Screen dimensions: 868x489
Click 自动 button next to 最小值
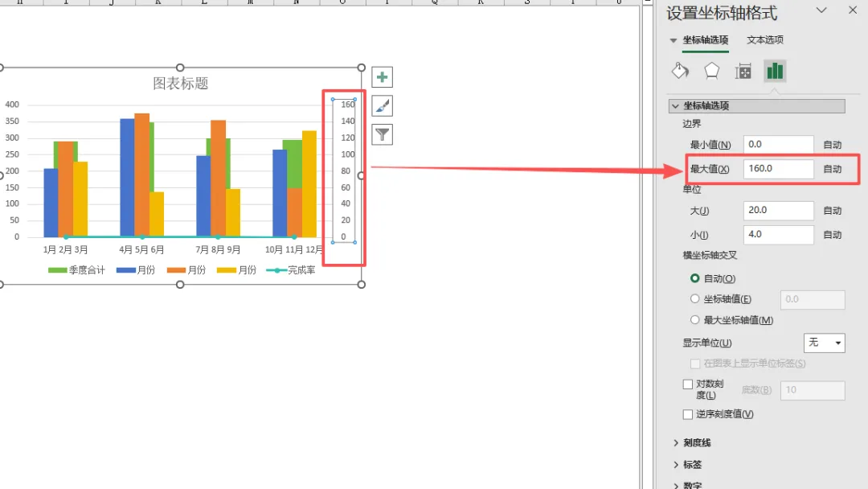[833, 145]
